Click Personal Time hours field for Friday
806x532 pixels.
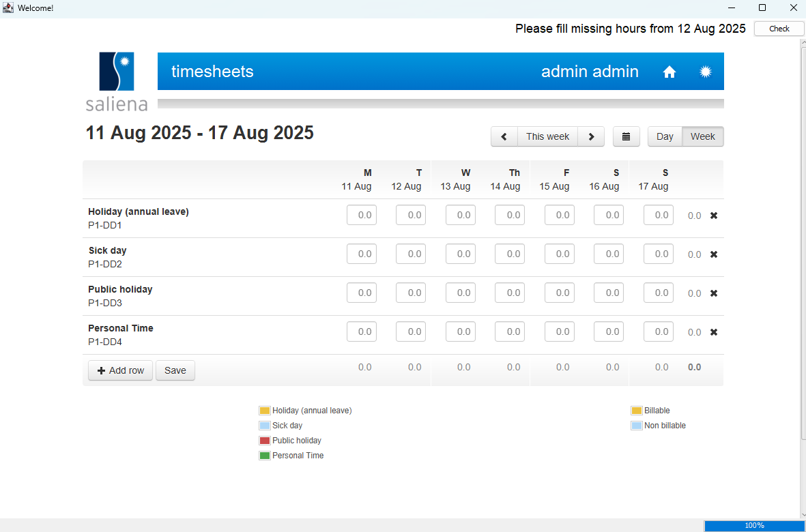point(560,332)
